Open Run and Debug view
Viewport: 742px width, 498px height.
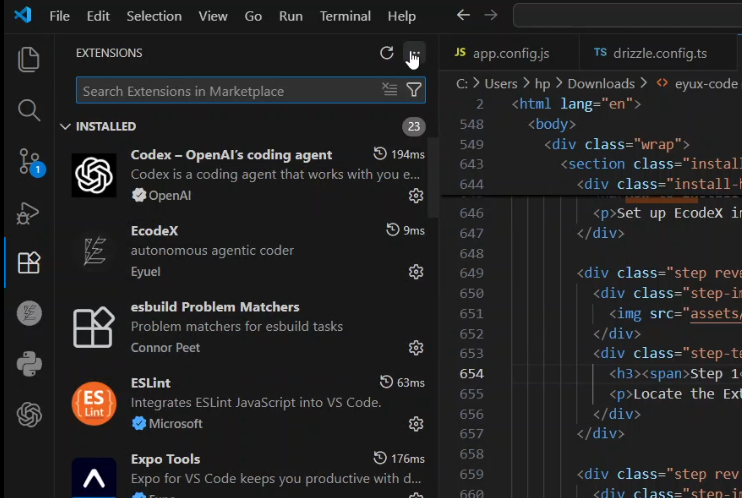click(x=29, y=212)
